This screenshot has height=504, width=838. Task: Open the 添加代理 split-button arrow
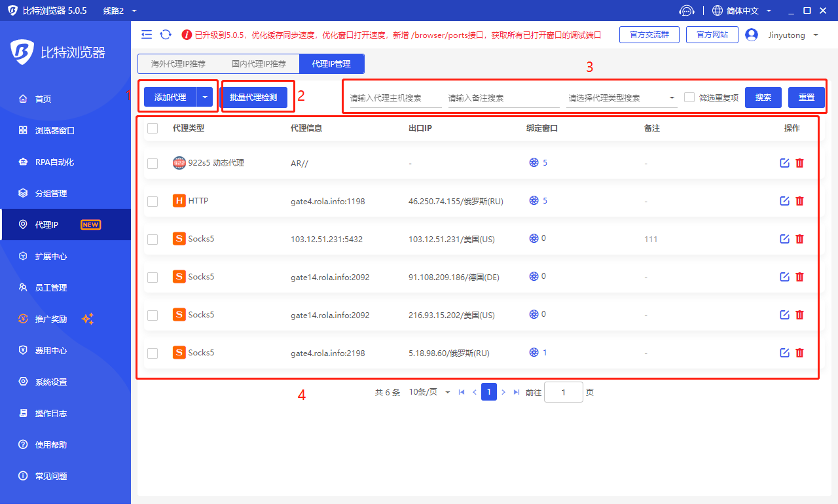[x=205, y=96]
